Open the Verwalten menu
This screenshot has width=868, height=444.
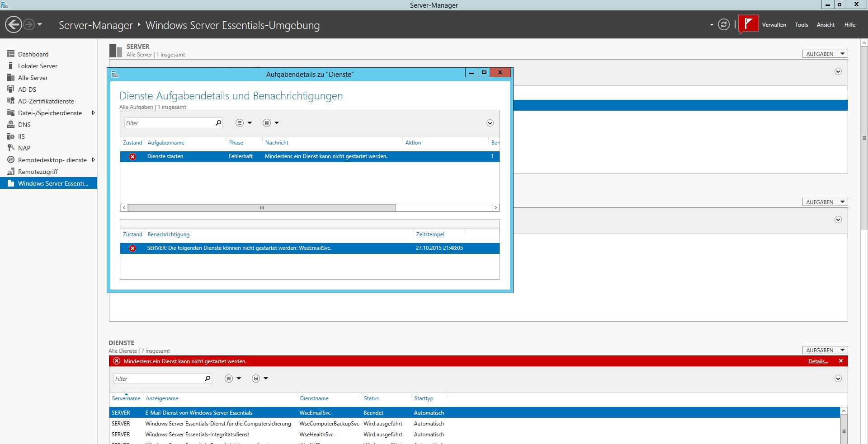pos(774,25)
